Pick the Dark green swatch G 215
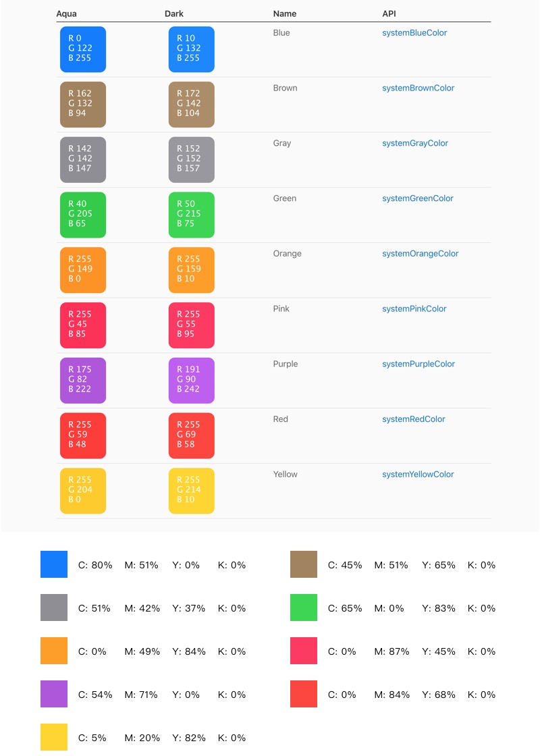 [x=192, y=215]
